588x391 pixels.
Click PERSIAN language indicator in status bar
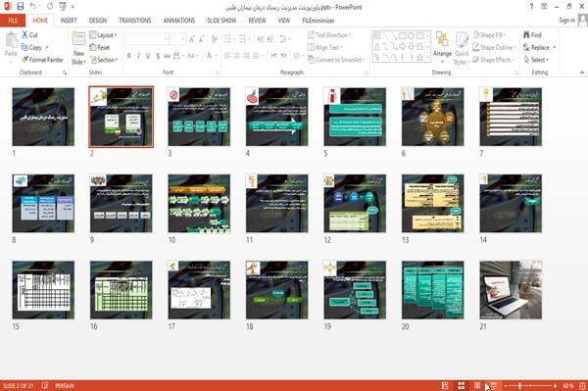tap(65, 385)
